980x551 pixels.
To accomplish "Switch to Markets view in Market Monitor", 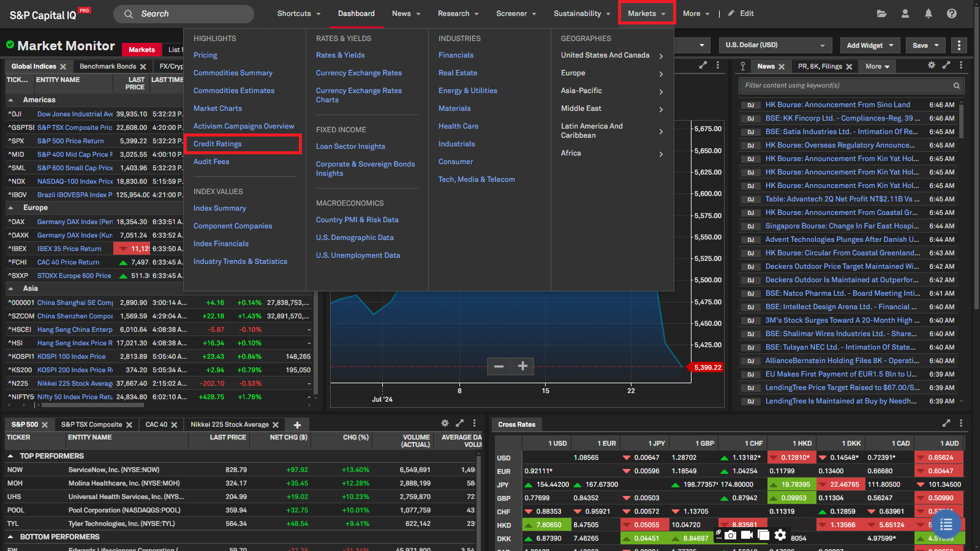I will pos(141,50).
